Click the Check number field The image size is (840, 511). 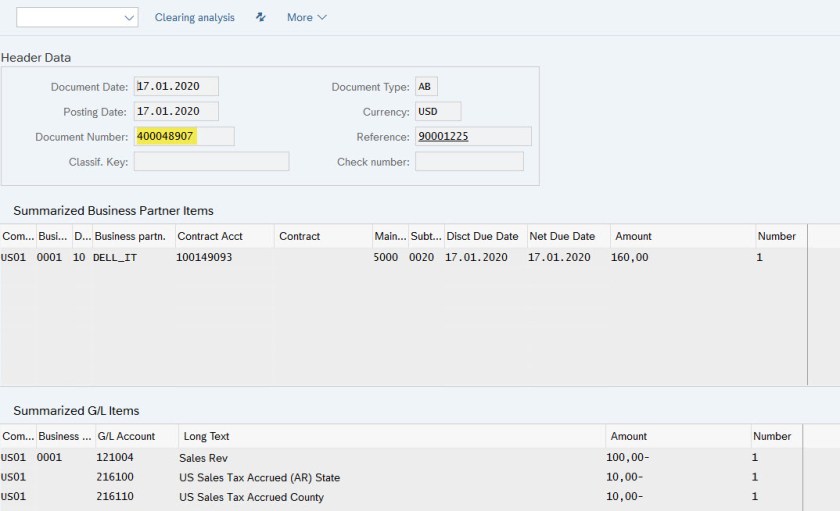click(x=468, y=162)
